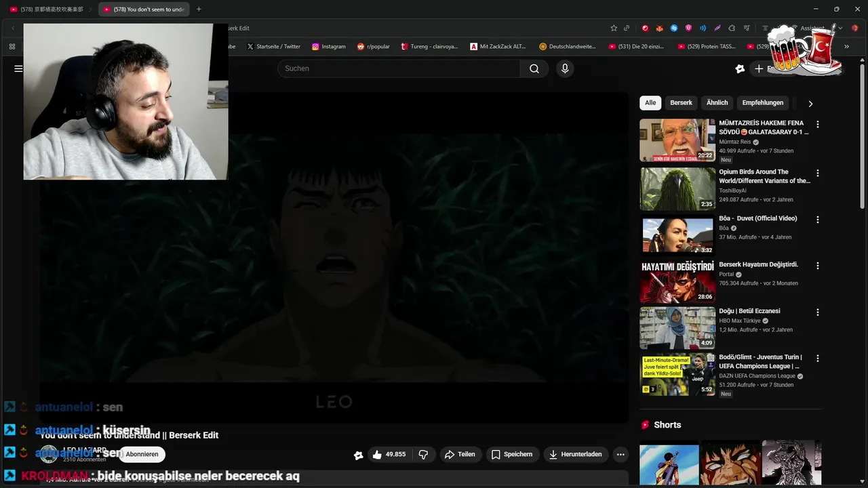Select the Empfehlungen filter chip
The image size is (868, 488).
pos(762,103)
